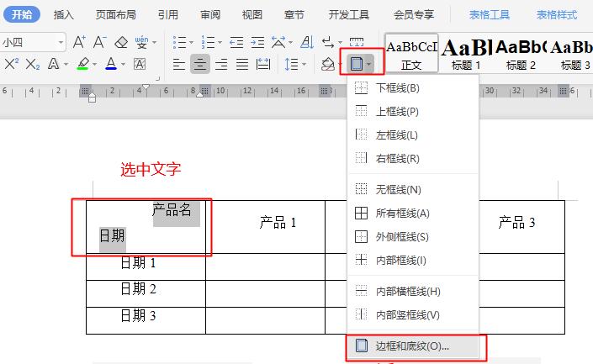Click the borders button icon
This screenshot has width=593, height=364.
point(357,64)
